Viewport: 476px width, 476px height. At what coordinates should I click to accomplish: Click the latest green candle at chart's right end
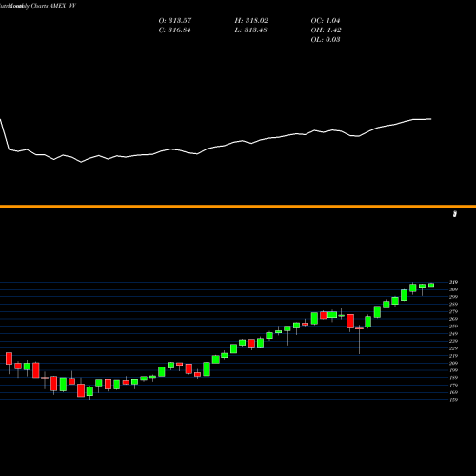(x=431, y=285)
